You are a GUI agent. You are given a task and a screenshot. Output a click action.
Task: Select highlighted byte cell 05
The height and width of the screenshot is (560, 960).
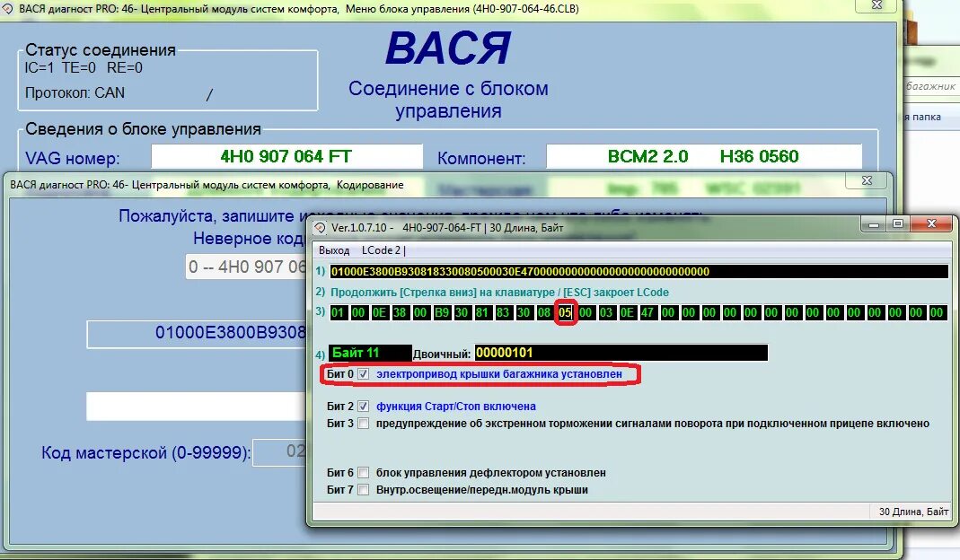pyautogui.click(x=565, y=312)
